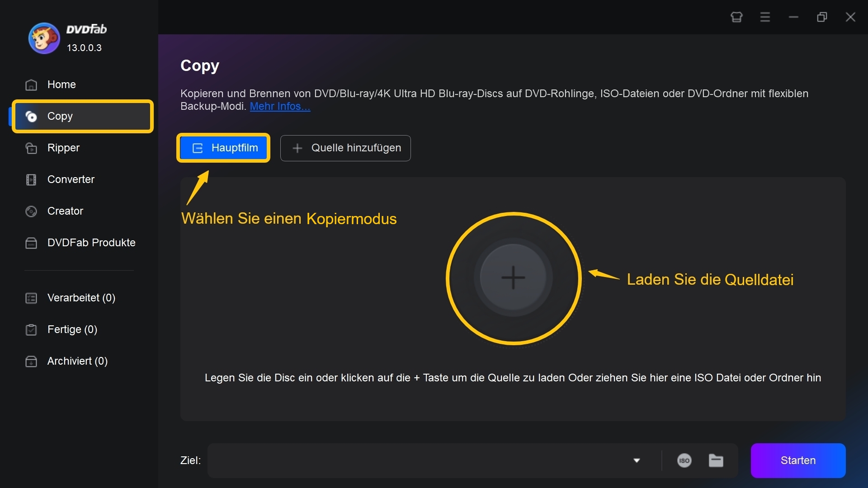Select the Copy module icon
The width and height of the screenshot is (868, 488).
(32, 116)
